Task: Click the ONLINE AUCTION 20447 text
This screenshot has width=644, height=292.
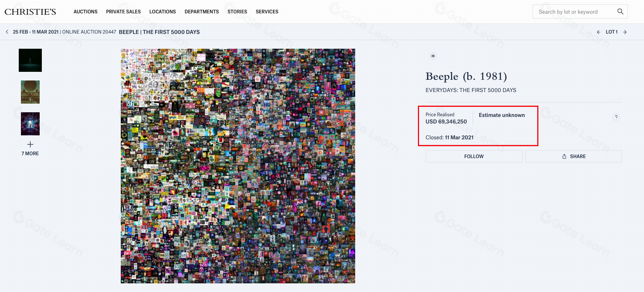Action: [89, 32]
